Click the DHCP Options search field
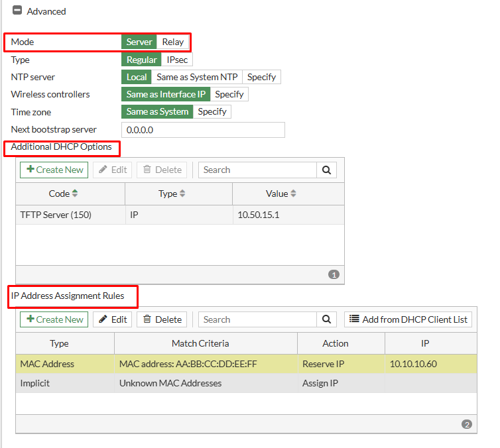500x448 pixels. tap(258, 170)
